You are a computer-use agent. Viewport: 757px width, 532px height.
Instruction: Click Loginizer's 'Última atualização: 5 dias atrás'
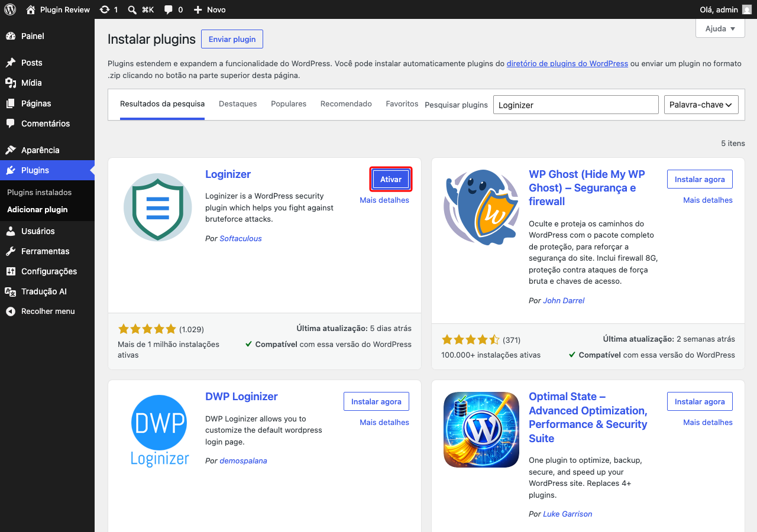click(354, 329)
